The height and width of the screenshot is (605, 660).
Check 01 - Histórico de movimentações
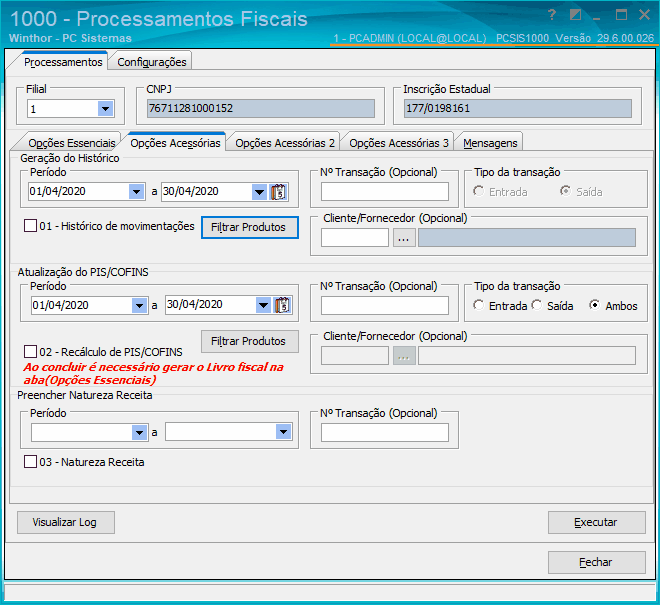tap(30, 226)
